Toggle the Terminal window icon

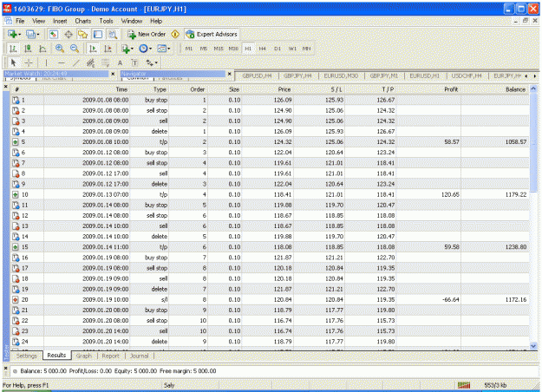(98, 34)
